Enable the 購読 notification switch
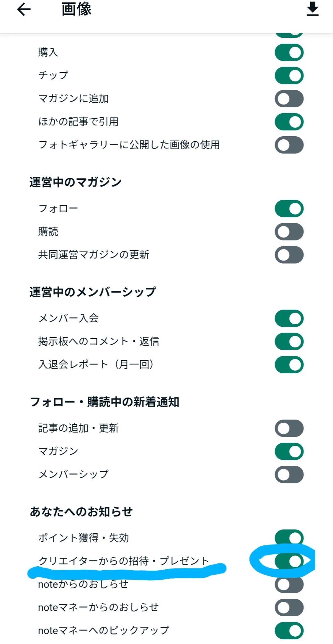 pyautogui.click(x=289, y=232)
